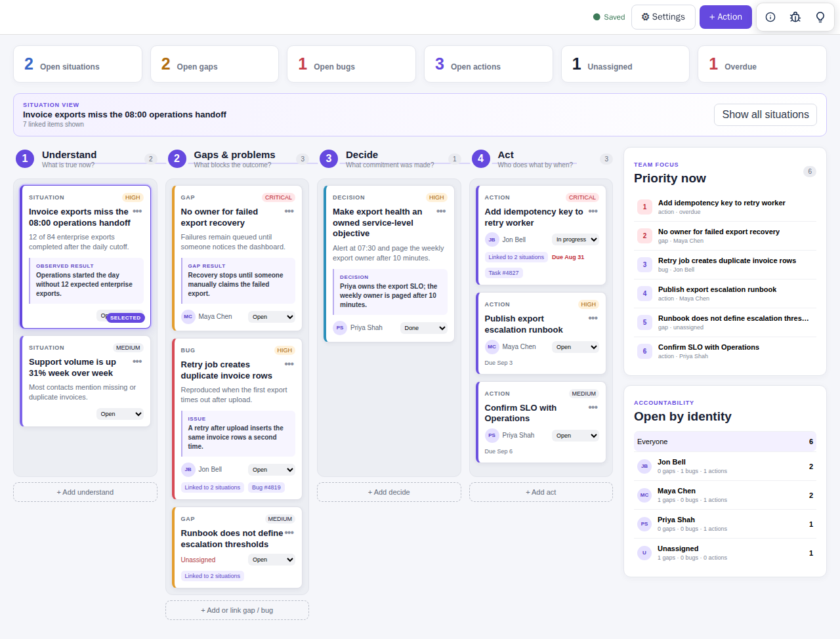Click Jon Bell avatar on idempotency action card
The image size is (840, 639).
point(492,240)
